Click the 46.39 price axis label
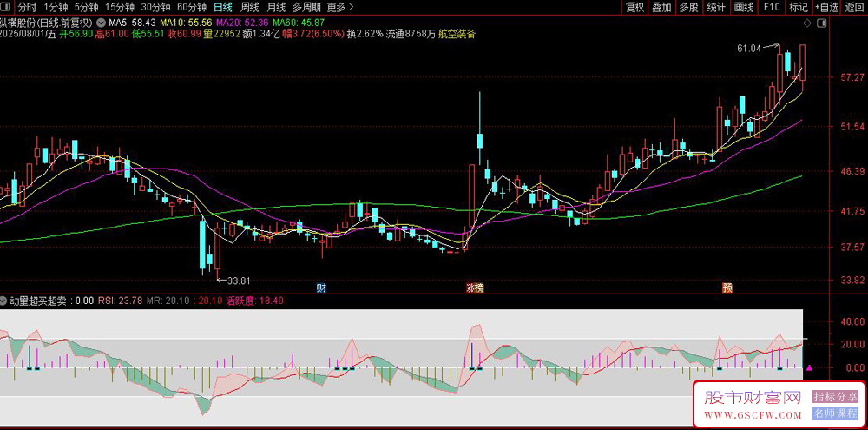The width and height of the screenshot is (868, 430). [852, 171]
